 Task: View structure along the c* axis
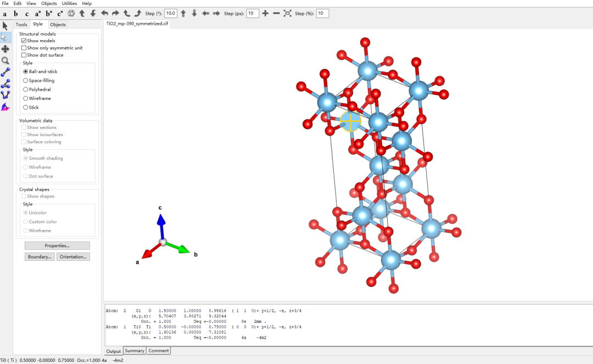tap(60, 13)
